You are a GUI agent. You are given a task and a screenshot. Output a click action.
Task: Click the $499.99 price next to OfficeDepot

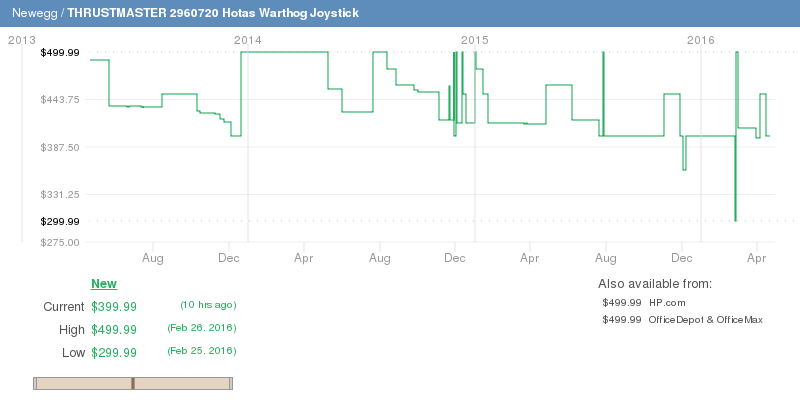pyautogui.click(x=621, y=320)
